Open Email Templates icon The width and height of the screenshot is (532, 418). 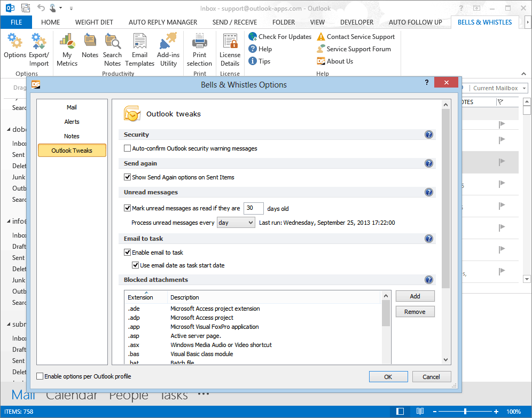tap(139, 50)
